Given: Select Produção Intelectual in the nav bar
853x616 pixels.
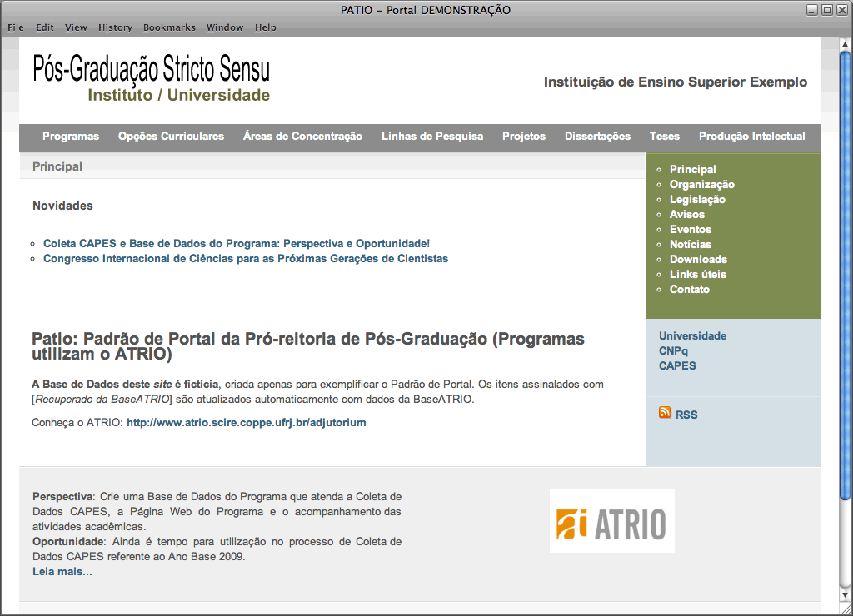Looking at the screenshot, I should pyautogui.click(x=751, y=137).
